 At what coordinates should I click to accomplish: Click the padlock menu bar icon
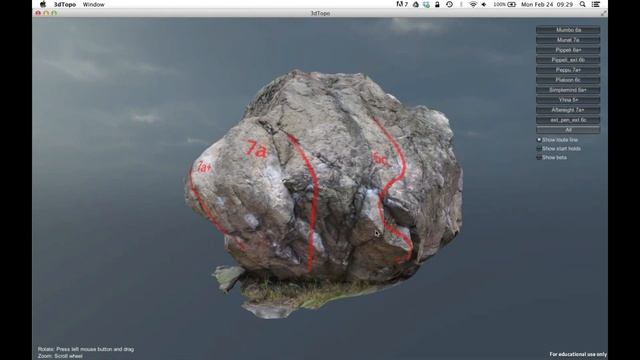pos(437,4)
